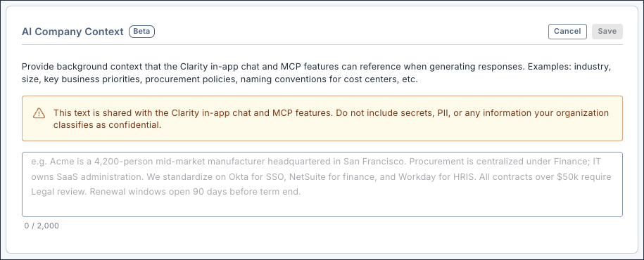Click the "size, key business priorities" description line
The height and width of the screenshot is (260, 644).
[x=220, y=79]
